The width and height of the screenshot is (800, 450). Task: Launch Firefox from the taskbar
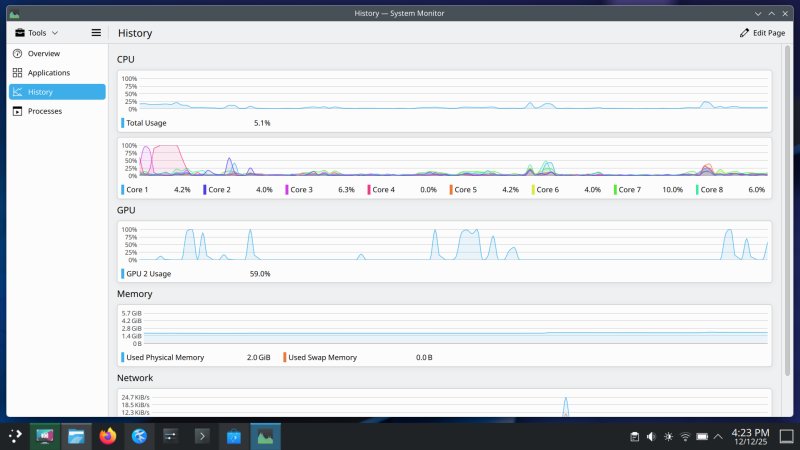(x=108, y=436)
